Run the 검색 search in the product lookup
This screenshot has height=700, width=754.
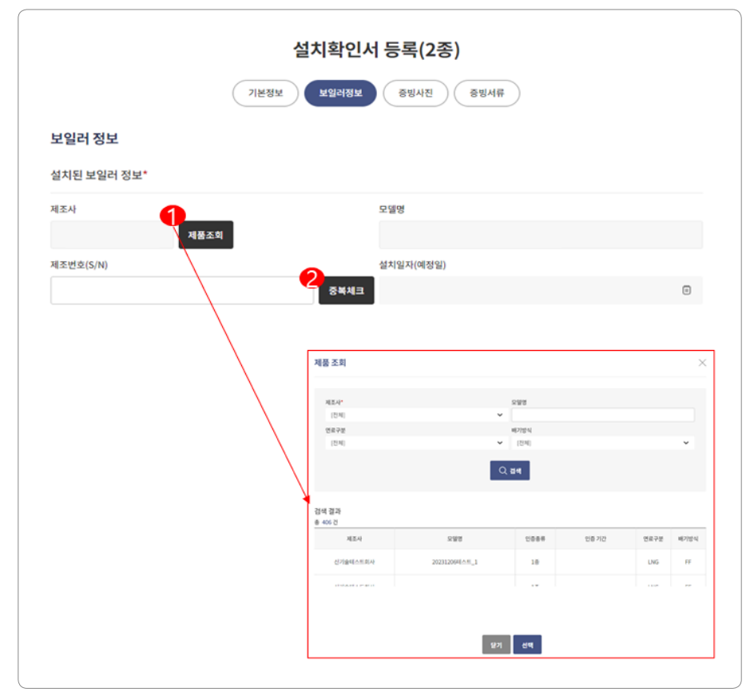pos(510,470)
